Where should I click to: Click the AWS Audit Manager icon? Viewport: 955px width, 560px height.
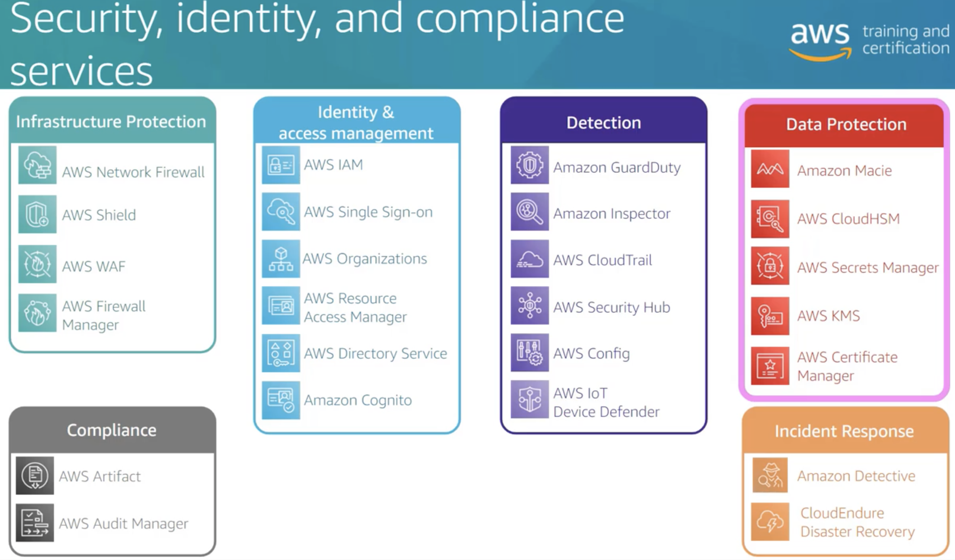[x=35, y=523]
